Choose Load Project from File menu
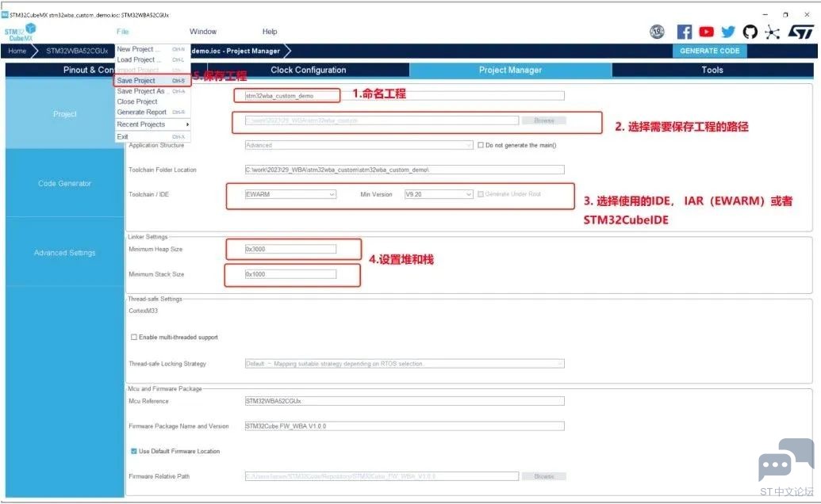 pos(152,59)
